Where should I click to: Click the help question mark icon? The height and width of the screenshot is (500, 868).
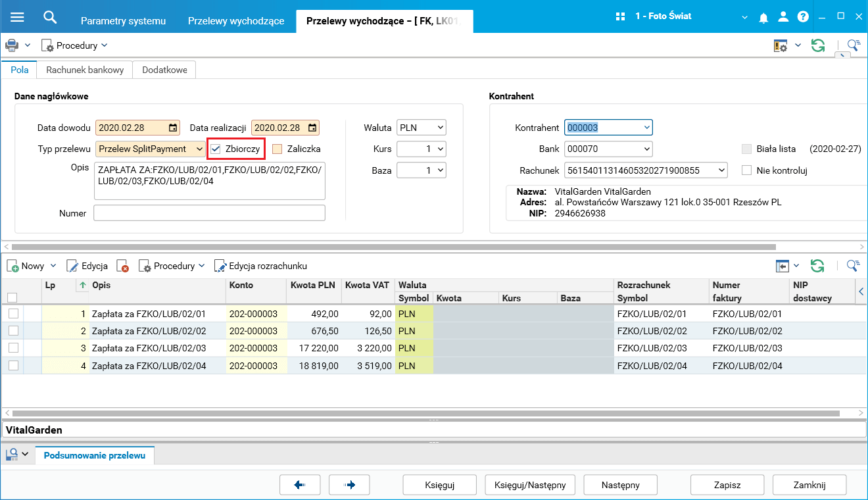[803, 18]
